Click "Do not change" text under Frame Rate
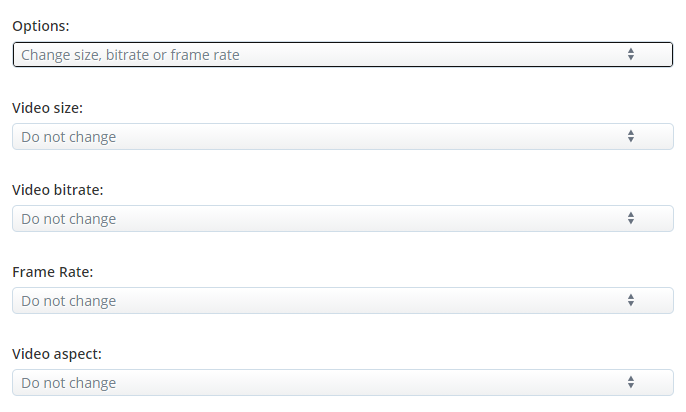The image size is (686, 412). [69, 301]
